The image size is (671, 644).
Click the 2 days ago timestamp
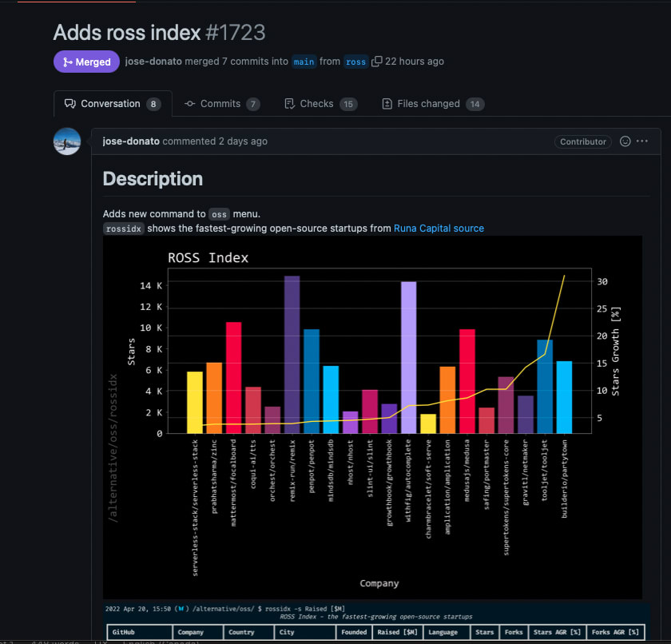point(243,141)
